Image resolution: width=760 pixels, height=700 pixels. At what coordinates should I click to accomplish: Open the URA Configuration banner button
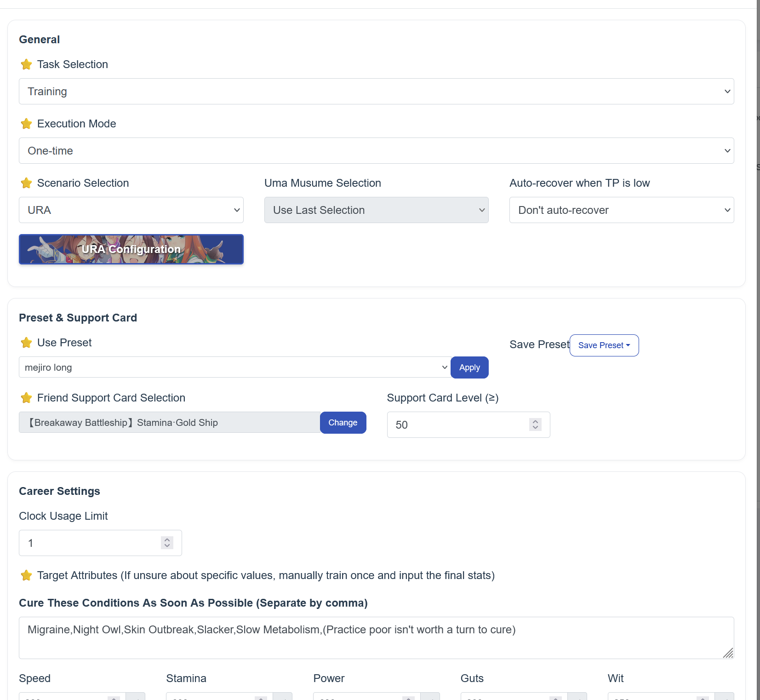[131, 249]
